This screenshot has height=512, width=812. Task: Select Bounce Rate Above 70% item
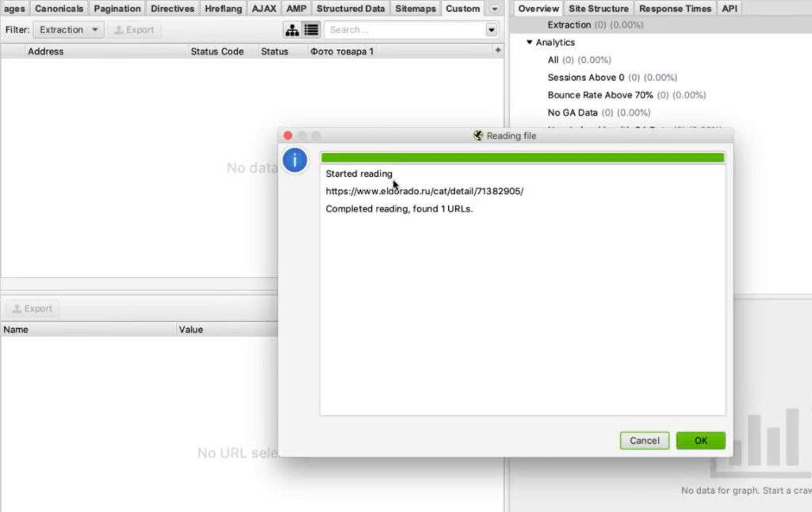599,95
